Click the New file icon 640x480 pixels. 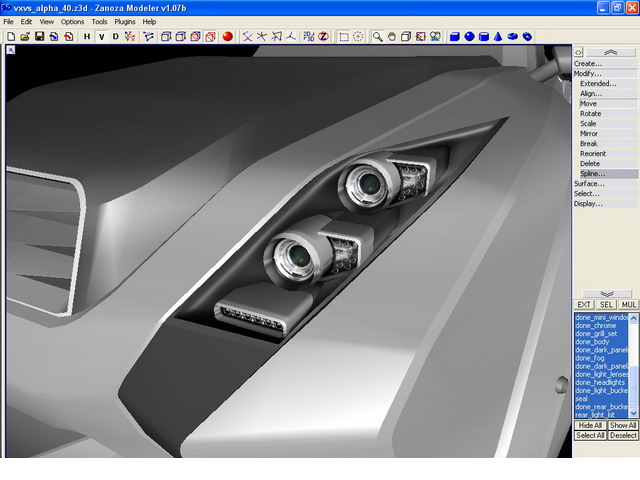point(10,36)
